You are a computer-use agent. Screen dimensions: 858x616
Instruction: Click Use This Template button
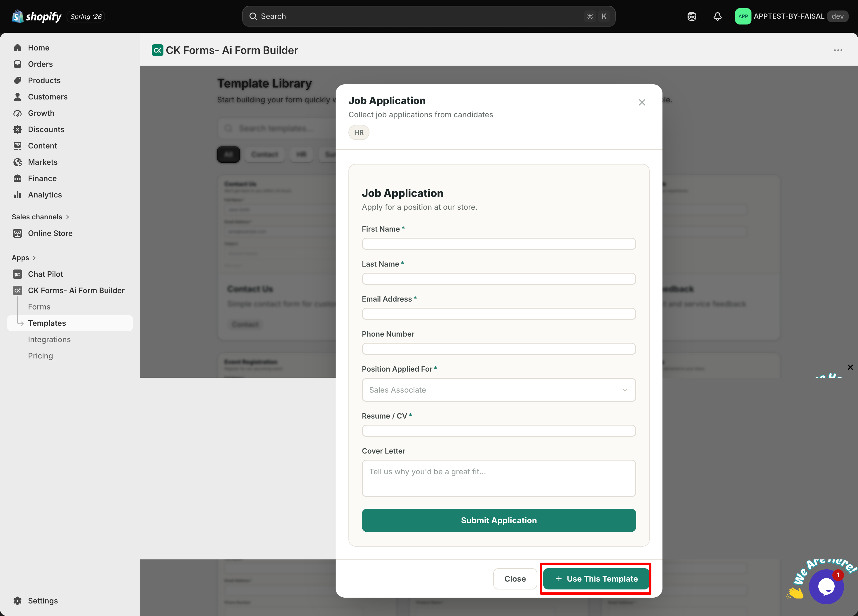(x=596, y=579)
